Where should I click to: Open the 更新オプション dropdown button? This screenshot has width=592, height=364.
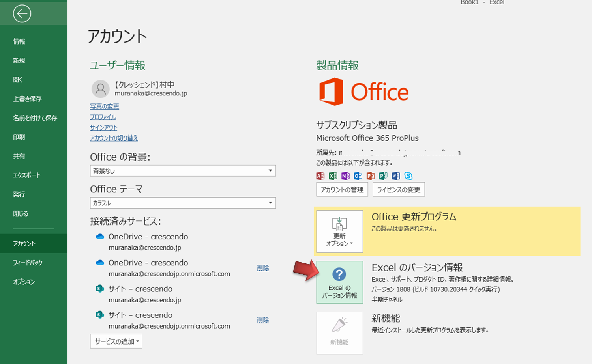coord(339,231)
